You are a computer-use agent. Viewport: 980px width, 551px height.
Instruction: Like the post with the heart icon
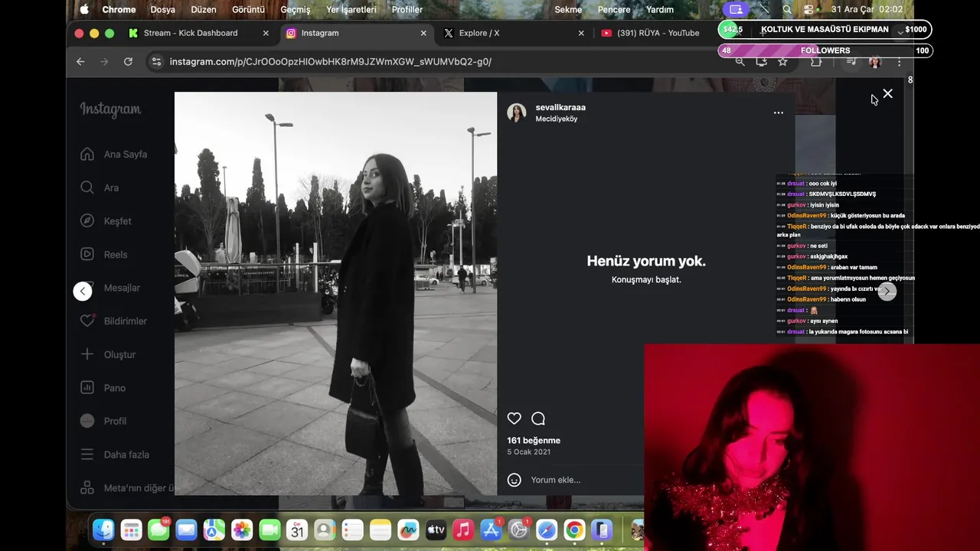click(x=514, y=419)
